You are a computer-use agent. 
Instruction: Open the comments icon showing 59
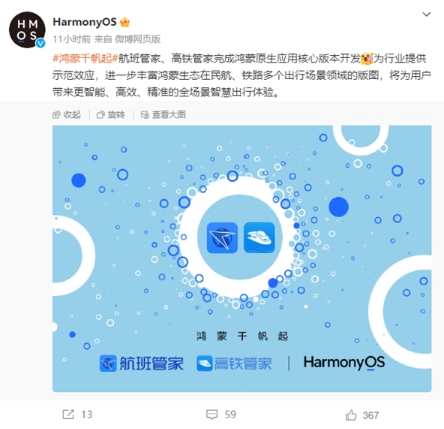tap(212, 414)
